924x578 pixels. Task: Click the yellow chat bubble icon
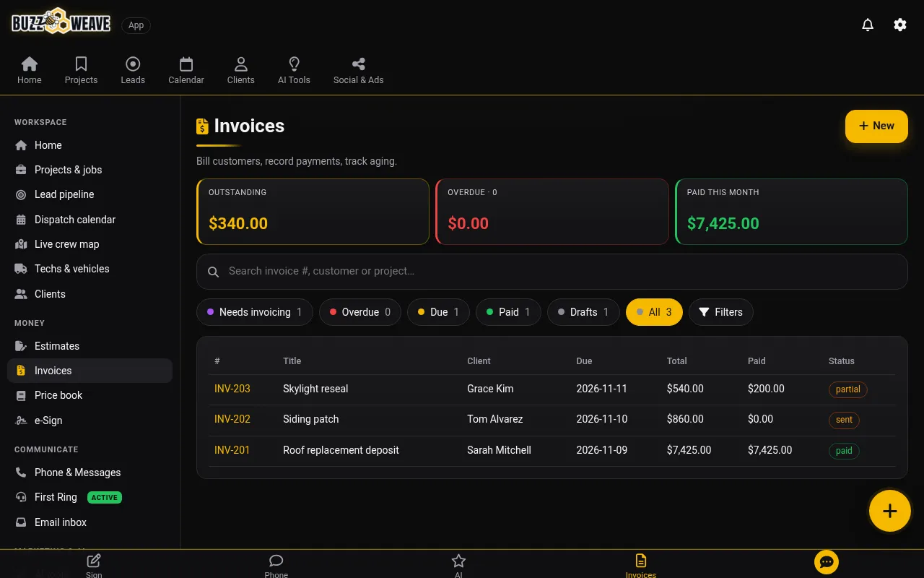pos(827,562)
